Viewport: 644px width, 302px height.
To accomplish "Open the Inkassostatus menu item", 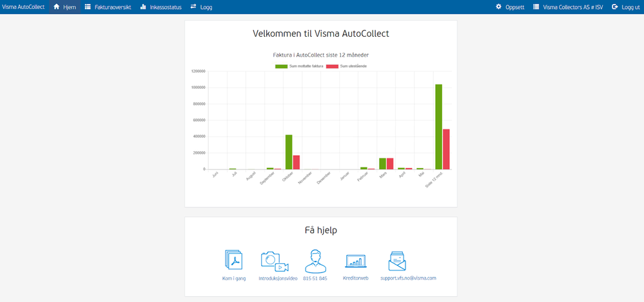I will click(x=161, y=7).
